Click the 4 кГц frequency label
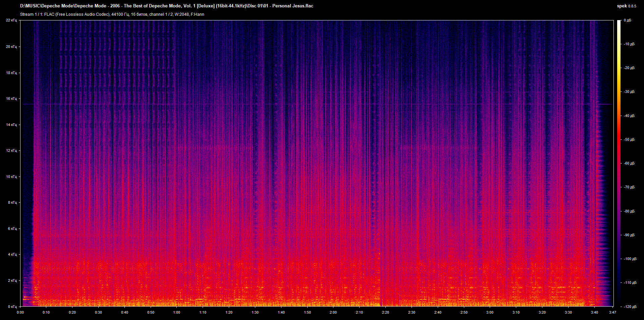The width and height of the screenshot is (644, 320). click(12, 254)
